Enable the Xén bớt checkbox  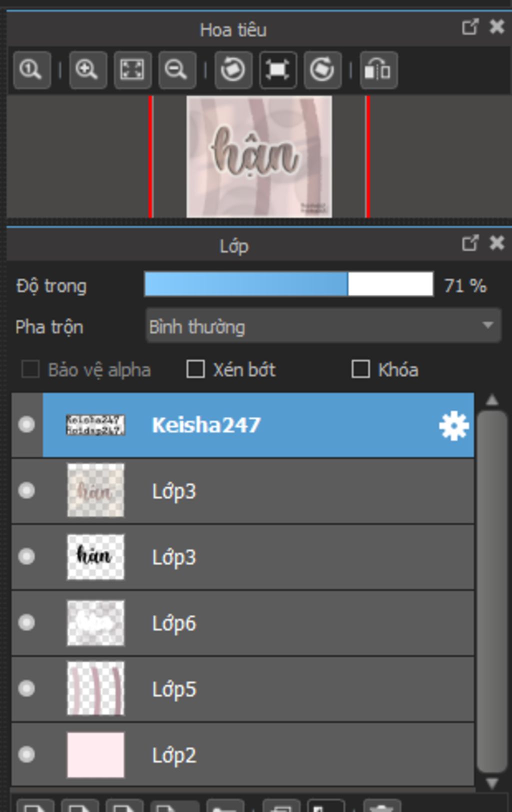pyautogui.click(x=195, y=370)
